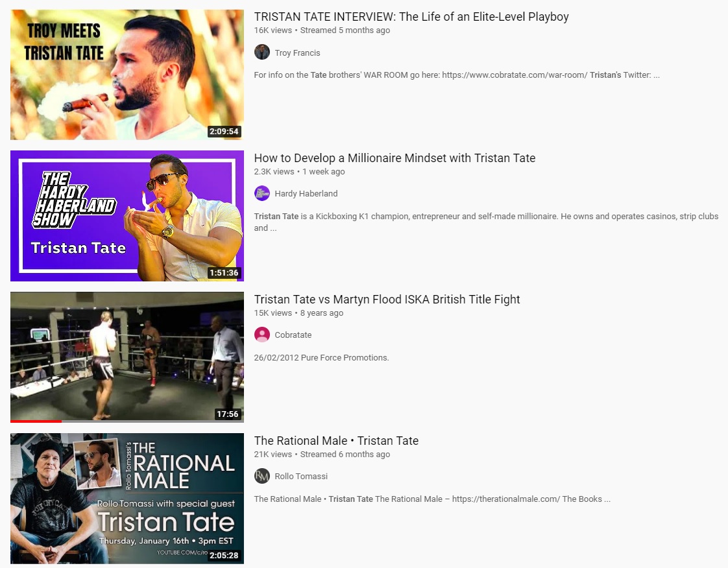Open the Troy Meets Tristan Tate thumbnail
The image size is (728, 568).
[x=127, y=75]
